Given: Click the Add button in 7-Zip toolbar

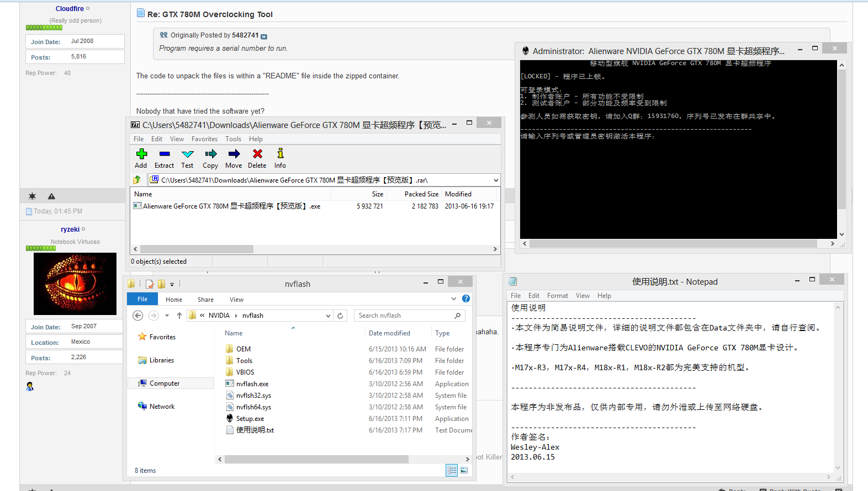Looking at the screenshot, I should (x=141, y=154).
